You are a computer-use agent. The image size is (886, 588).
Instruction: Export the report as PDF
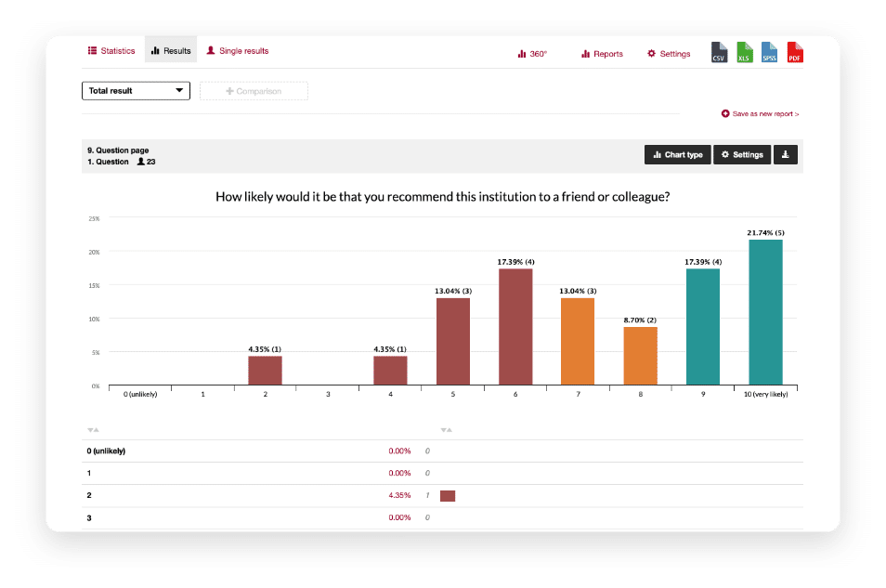[794, 52]
